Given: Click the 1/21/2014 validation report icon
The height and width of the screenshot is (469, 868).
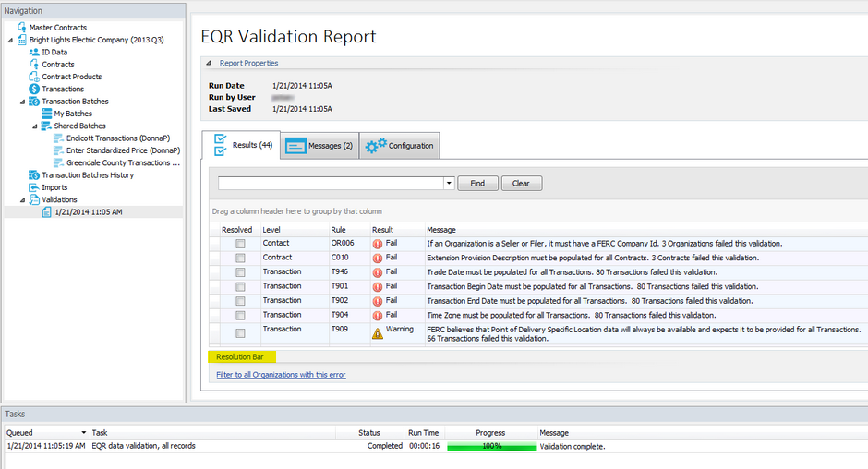Looking at the screenshot, I should click(x=47, y=212).
